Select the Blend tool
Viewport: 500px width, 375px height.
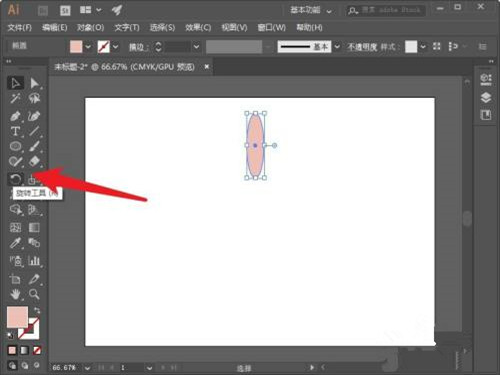click(x=34, y=243)
